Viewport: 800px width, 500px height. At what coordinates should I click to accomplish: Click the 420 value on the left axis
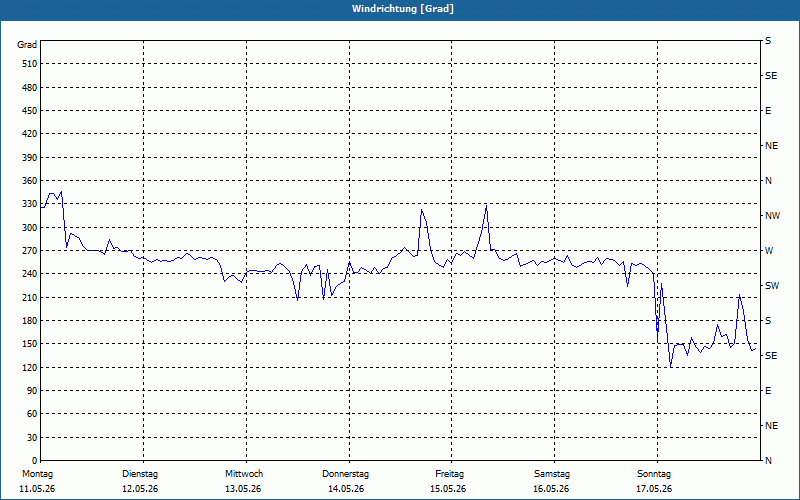(30, 134)
